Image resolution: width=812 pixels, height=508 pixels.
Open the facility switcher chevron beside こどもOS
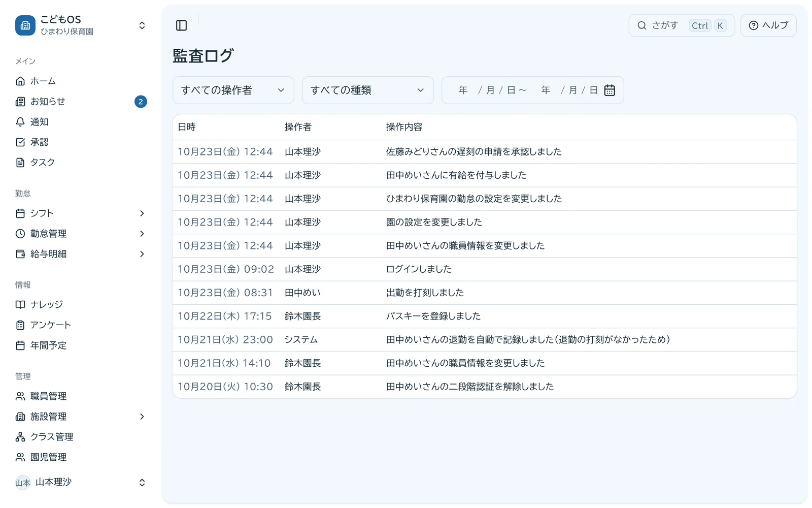pos(142,25)
